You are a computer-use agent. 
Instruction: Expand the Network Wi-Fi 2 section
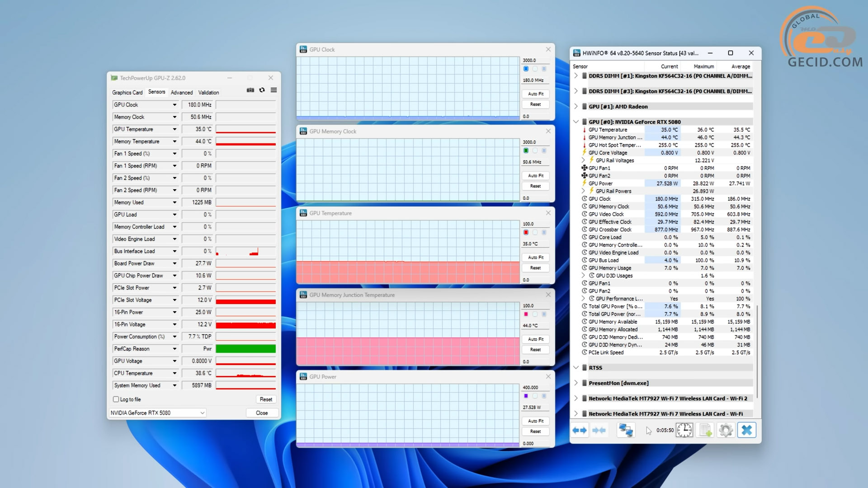coord(576,399)
